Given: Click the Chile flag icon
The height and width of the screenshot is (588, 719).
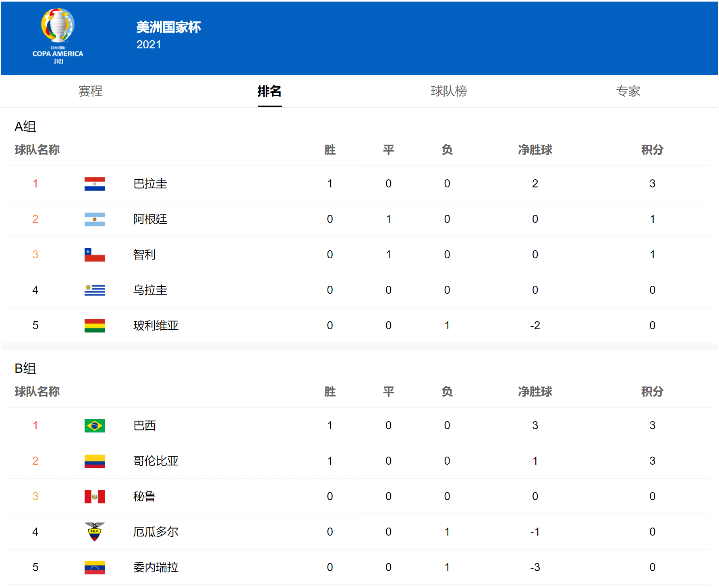Looking at the screenshot, I should [x=95, y=255].
